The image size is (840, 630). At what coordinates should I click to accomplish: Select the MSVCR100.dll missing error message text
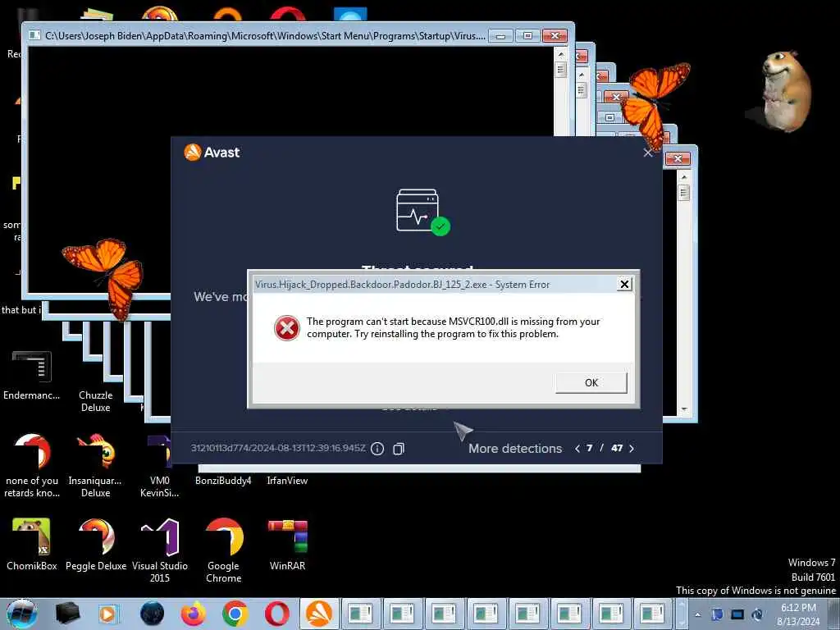tap(453, 327)
